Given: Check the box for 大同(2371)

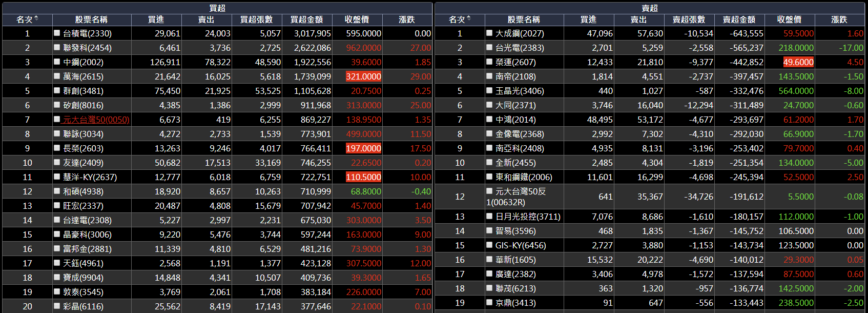Looking at the screenshot, I should [489, 105].
